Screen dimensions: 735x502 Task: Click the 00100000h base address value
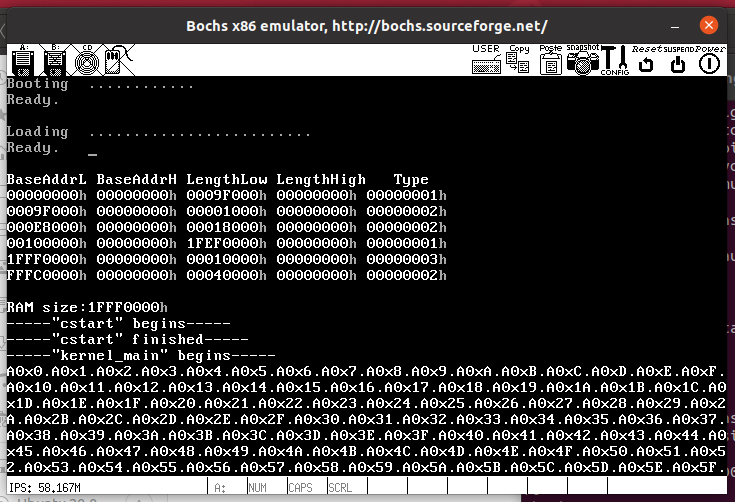pyautogui.click(x=46, y=243)
